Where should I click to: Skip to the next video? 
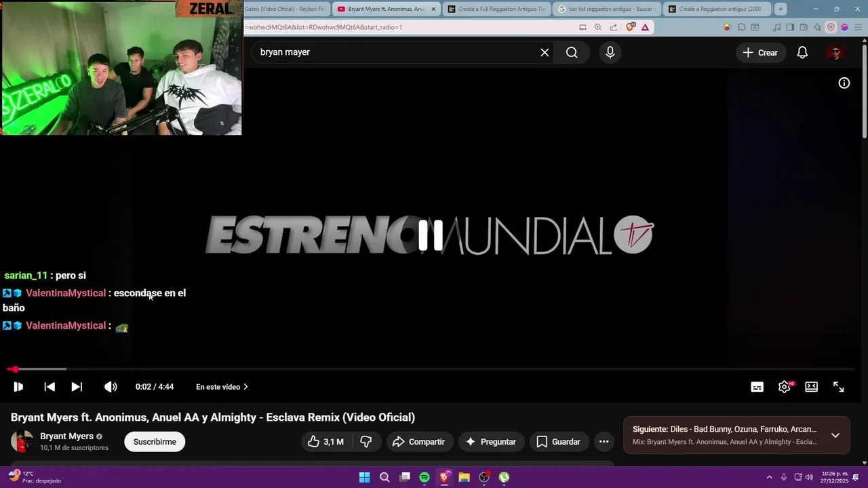tap(77, 387)
